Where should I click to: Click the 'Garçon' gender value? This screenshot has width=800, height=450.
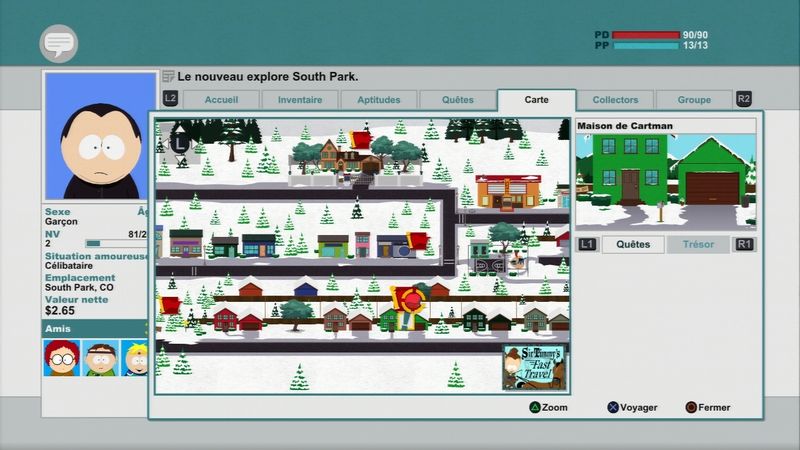61,221
